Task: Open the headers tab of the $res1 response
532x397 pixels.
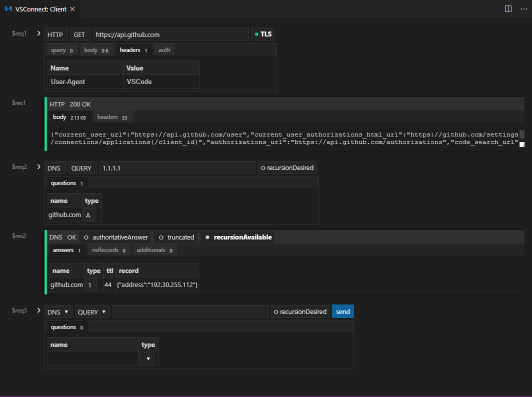Action: (107, 116)
